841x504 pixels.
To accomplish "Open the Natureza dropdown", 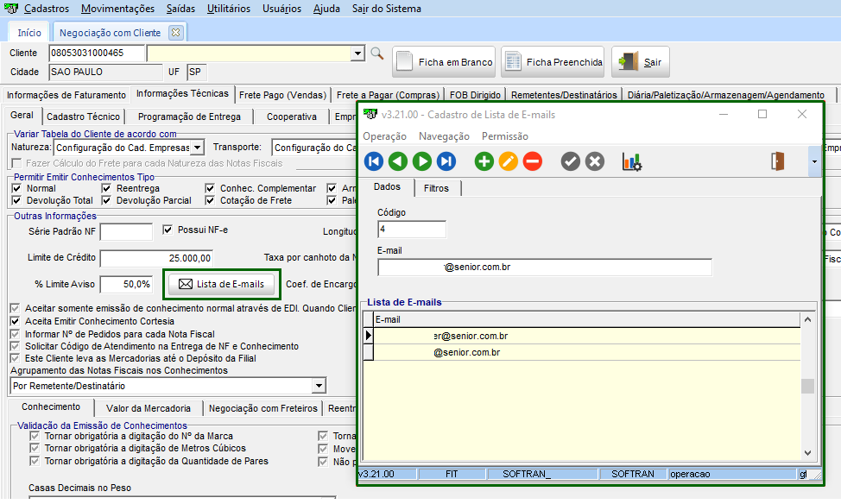I will pos(198,148).
